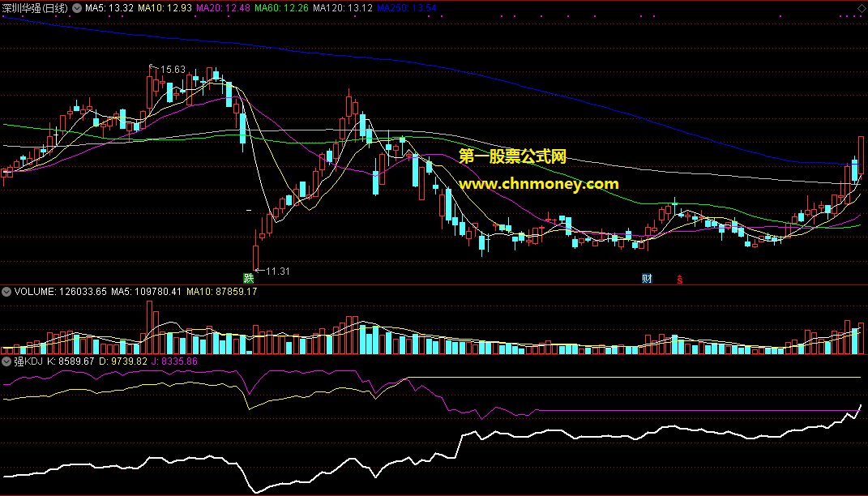Image resolution: width=868 pixels, height=496 pixels.
Task: Click the tallest red volume bar
Action: tap(149, 327)
